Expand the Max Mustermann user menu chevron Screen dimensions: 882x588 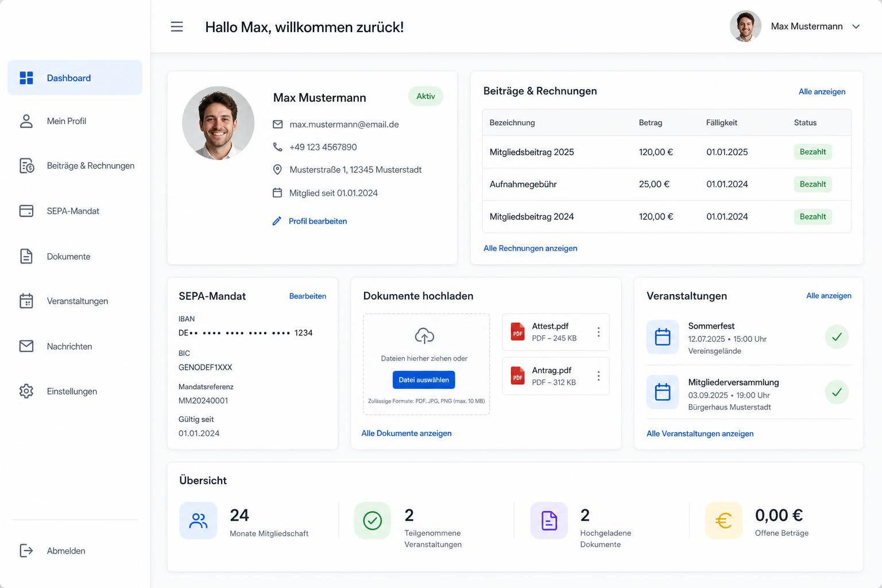[856, 26]
